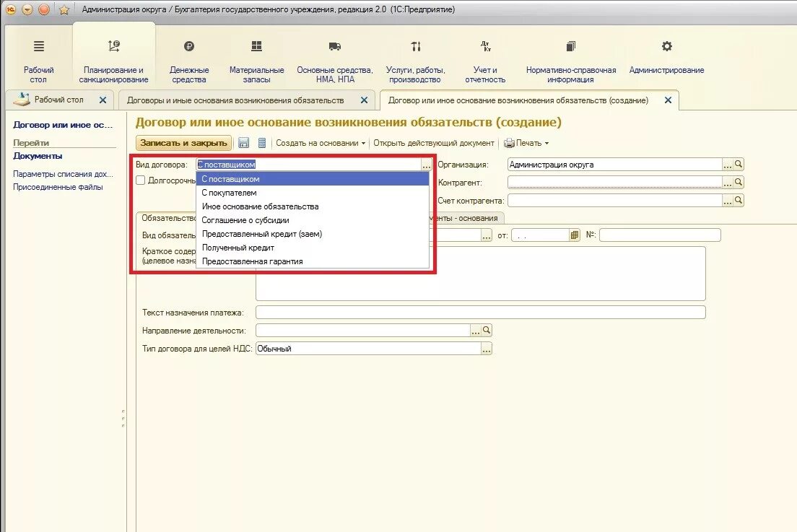Open search icon for Направление деятельности field
Viewport: 797px width, 532px height.
(487, 331)
